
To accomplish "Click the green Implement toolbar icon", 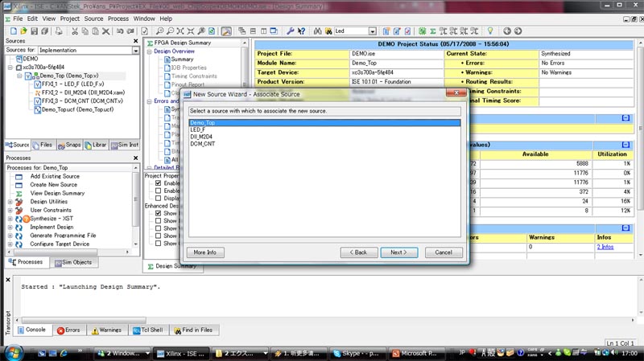I will click(422, 31).
